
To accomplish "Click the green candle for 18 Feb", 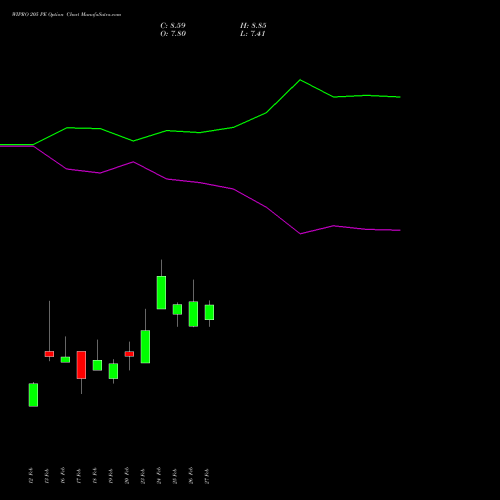I will [x=97, y=365].
